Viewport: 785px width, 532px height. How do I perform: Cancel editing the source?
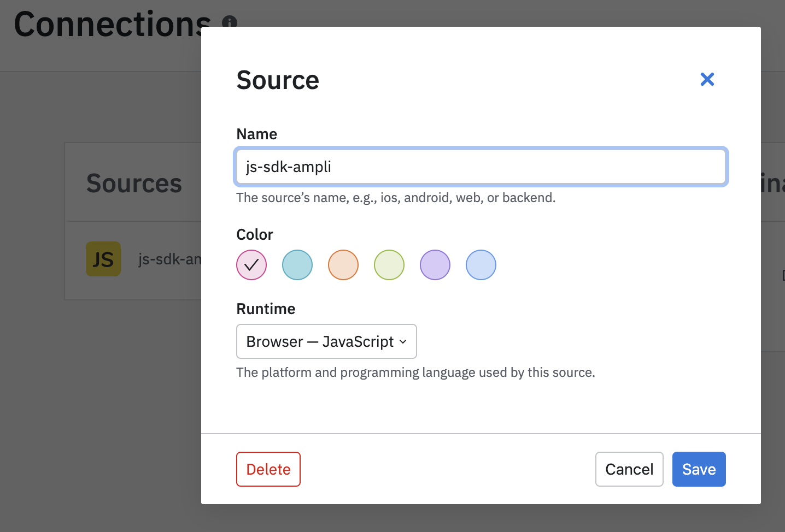629,469
